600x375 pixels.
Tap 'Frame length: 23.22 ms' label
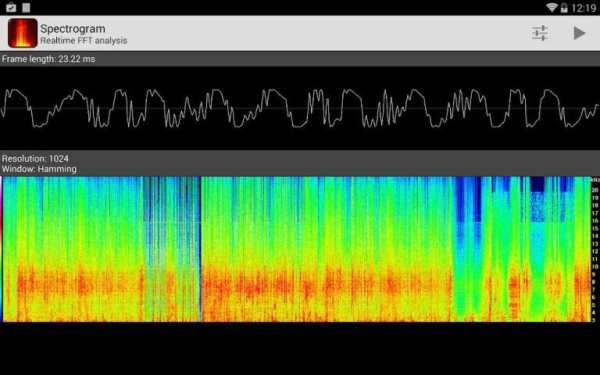tap(49, 59)
